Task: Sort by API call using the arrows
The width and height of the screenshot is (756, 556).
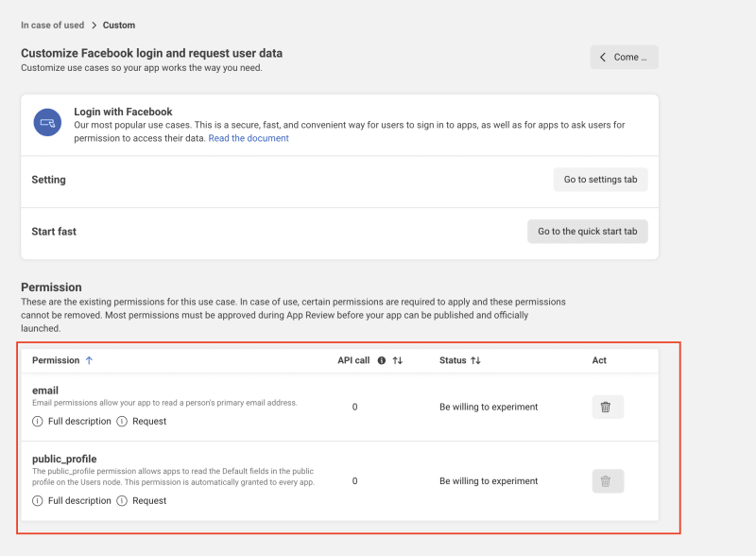Action: (x=397, y=360)
